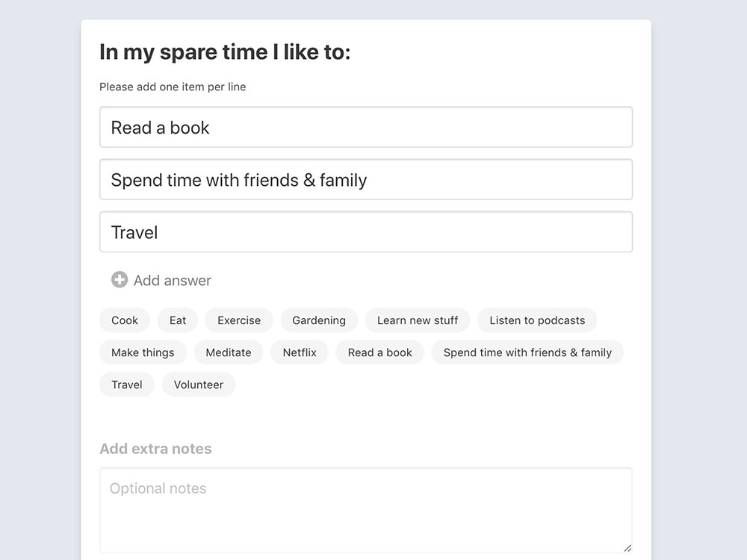Click inside the Optional notes text area
The image size is (747, 560).
click(x=366, y=510)
